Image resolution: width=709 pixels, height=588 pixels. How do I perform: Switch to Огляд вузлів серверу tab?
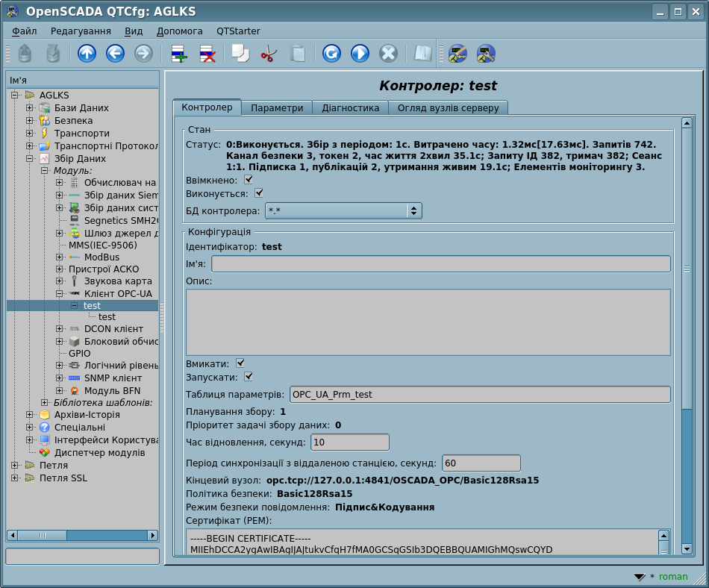[x=448, y=108]
